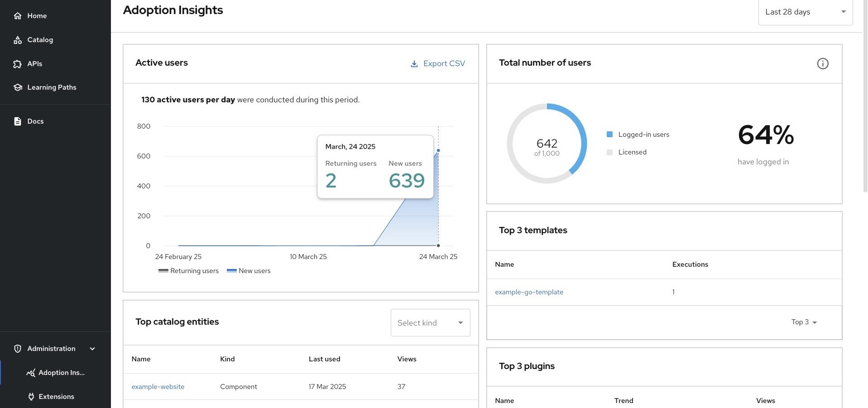The image size is (868, 408).
Task: Select the Learning Paths icon
Action: (x=17, y=87)
